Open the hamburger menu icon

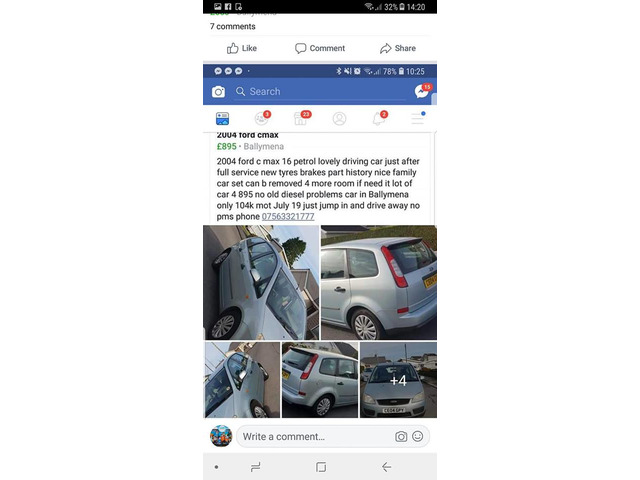[x=418, y=118]
